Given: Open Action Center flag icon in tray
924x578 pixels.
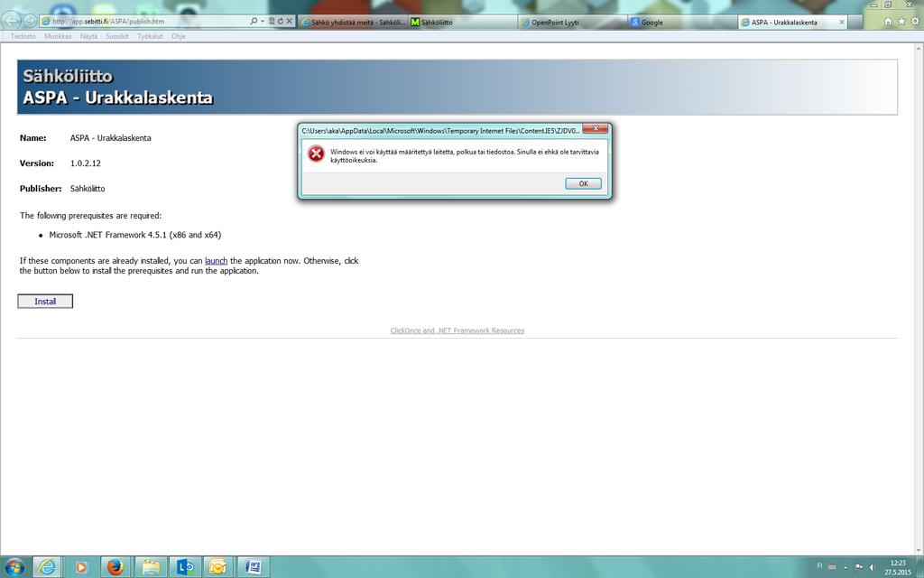Looking at the screenshot, I should (x=859, y=567).
